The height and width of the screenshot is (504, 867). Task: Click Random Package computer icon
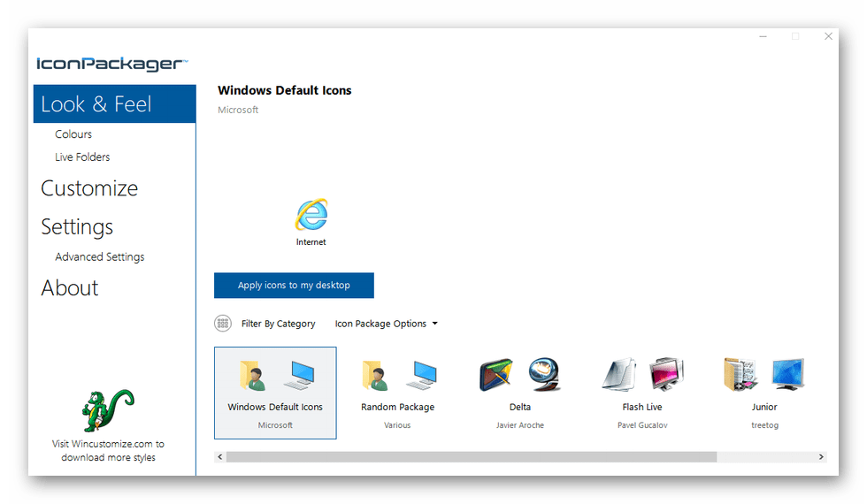422,375
